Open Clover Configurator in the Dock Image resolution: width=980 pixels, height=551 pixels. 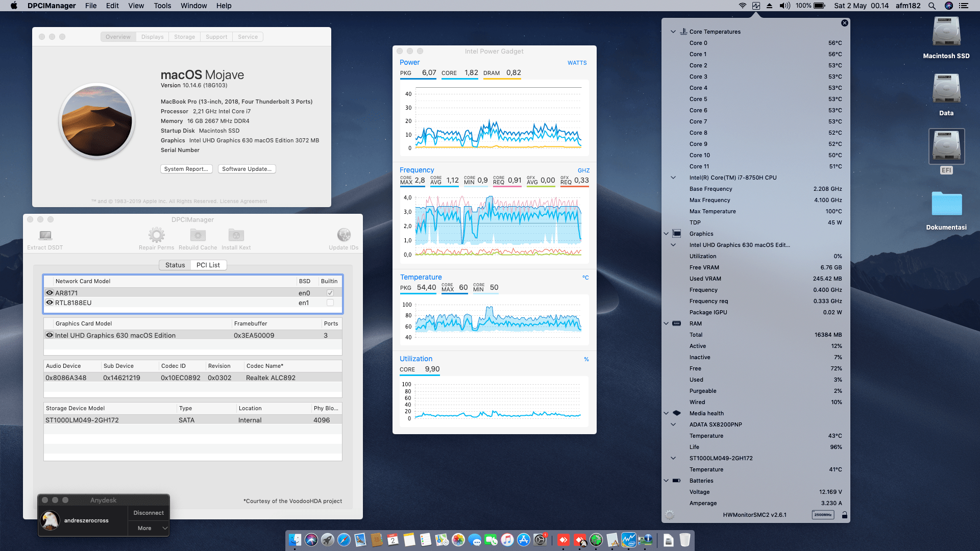(x=596, y=540)
